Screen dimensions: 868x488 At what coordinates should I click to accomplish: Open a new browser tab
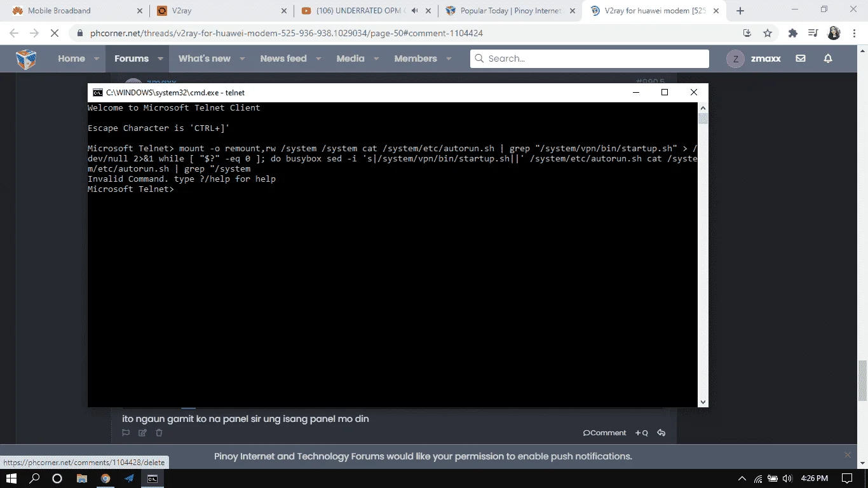click(740, 11)
